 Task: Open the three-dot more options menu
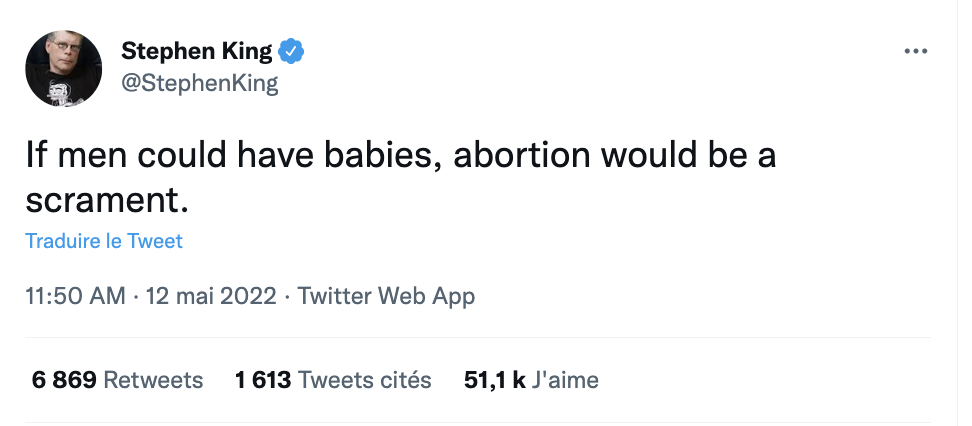(915, 51)
